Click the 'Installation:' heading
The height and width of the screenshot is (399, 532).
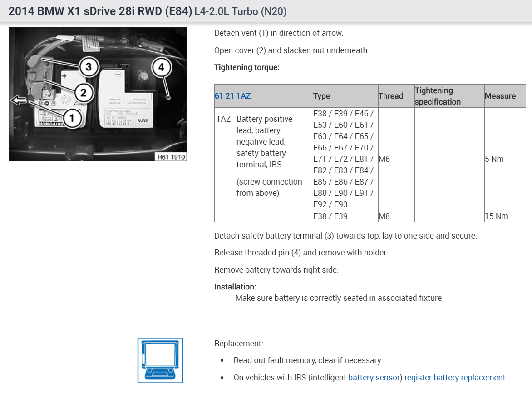[235, 287]
